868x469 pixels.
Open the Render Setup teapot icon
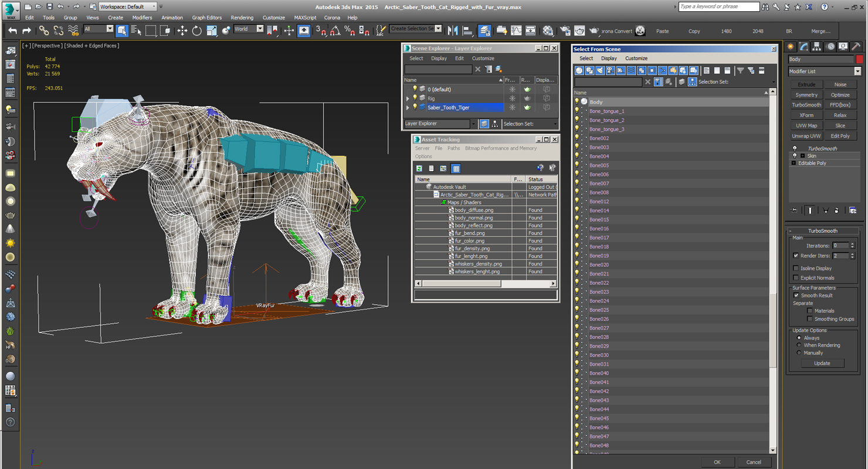pyautogui.click(x=565, y=30)
